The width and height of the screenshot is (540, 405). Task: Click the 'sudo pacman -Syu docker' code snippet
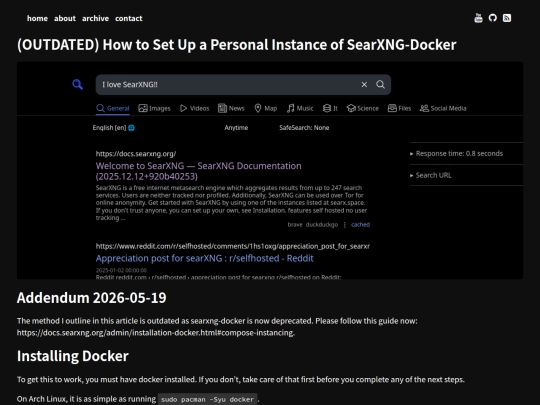click(207, 399)
